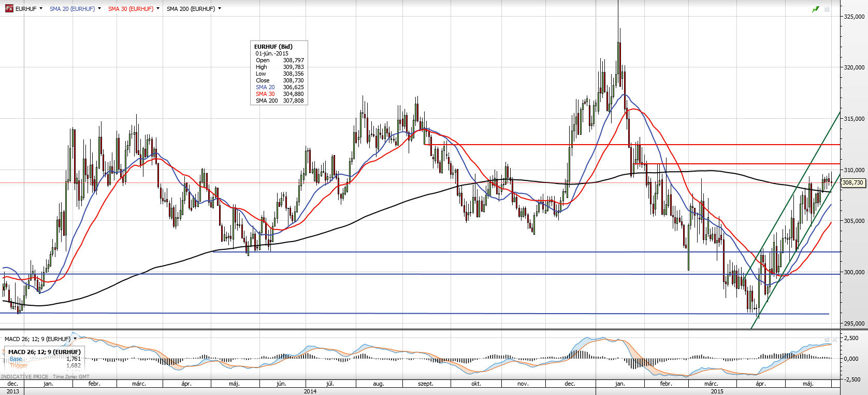The height and width of the screenshot is (395, 868).
Task: Expand the SMA 20 (EURHUF) dropdown
Action: pyautogui.click(x=99, y=9)
